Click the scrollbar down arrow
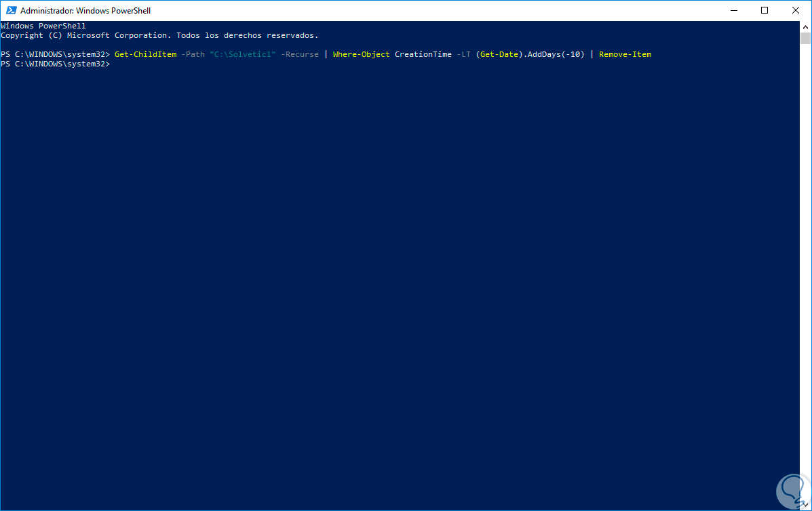812x511 pixels. pyautogui.click(x=805, y=506)
